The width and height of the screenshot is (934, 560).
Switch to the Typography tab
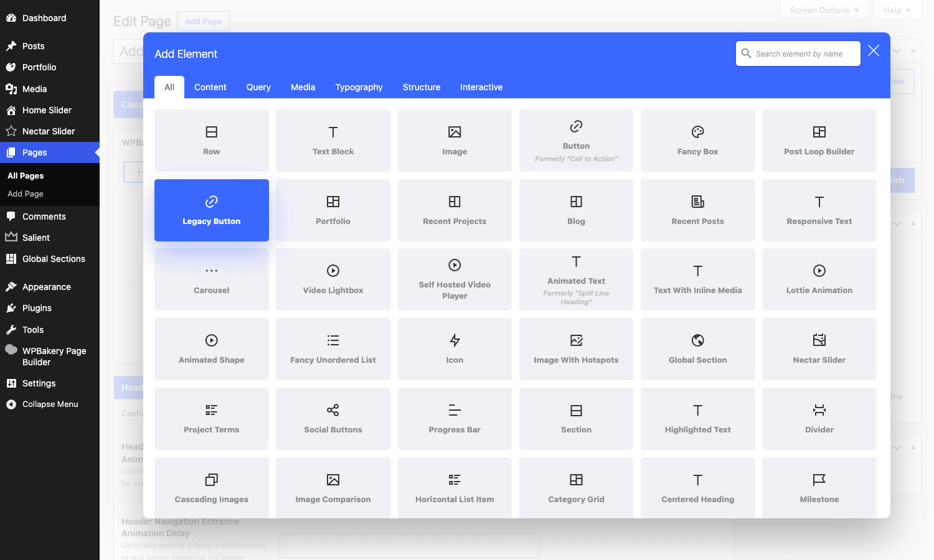[x=359, y=87]
